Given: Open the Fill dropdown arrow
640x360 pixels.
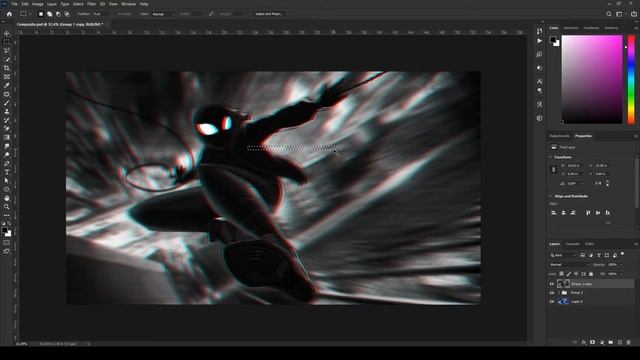Looking at the screenshot, I should click(621, 274).
